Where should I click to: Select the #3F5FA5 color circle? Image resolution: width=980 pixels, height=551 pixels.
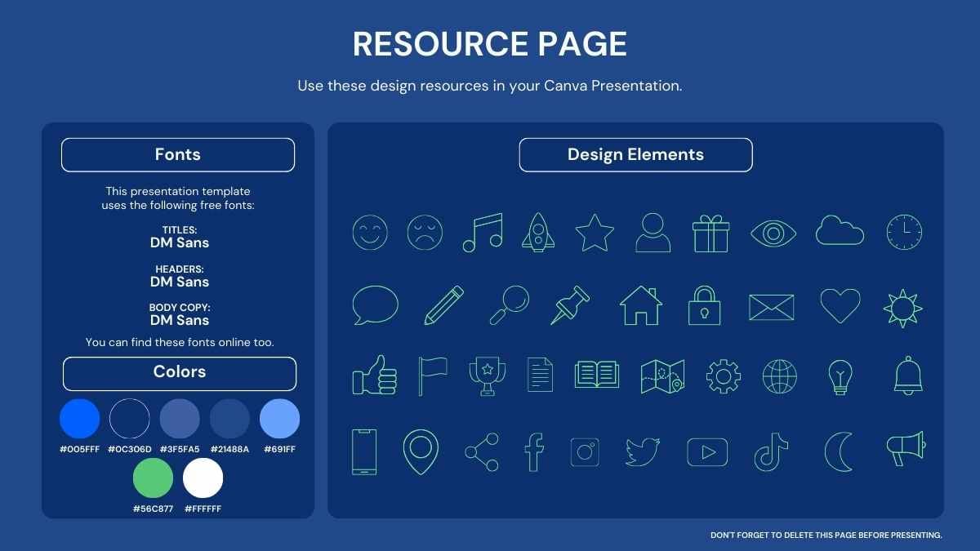(x=180, y=419)
